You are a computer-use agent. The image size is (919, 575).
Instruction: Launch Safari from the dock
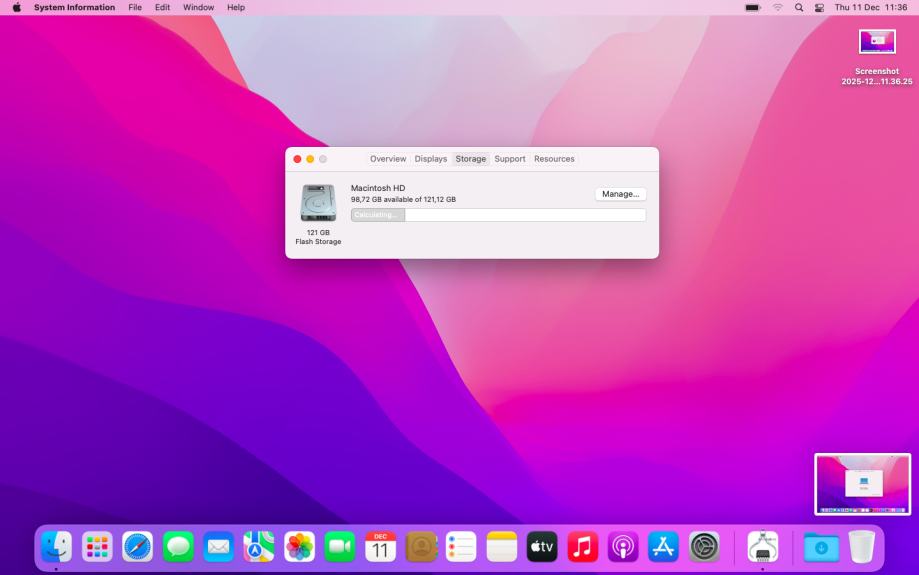click(x=138, y=546)
